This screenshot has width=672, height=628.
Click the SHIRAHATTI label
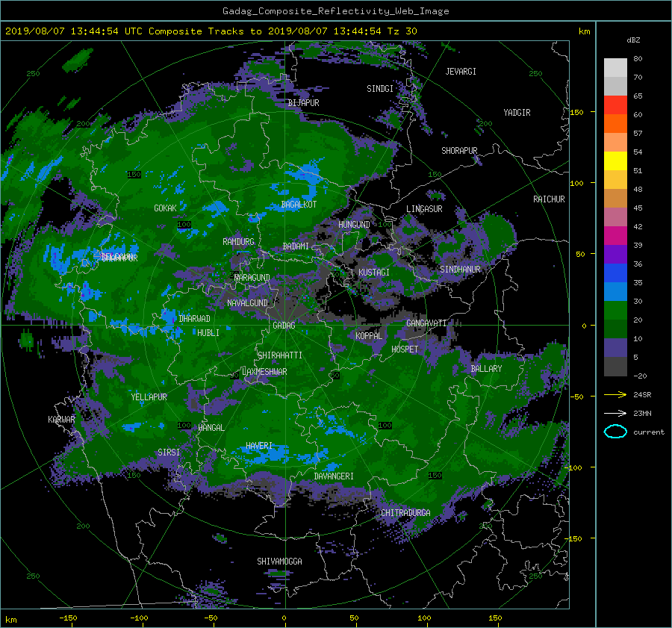pos(280,355)
